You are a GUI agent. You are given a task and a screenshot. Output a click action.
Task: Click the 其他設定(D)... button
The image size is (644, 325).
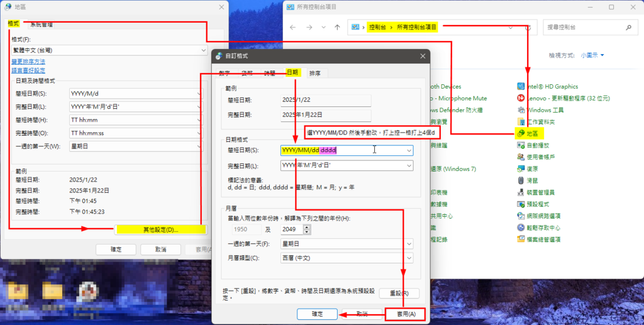161,229
